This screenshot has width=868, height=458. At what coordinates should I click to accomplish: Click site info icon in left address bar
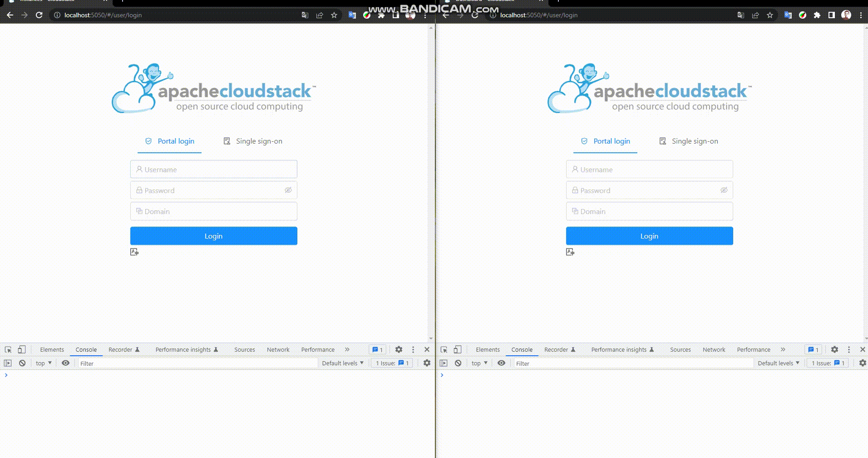click(x=57, y=15)
